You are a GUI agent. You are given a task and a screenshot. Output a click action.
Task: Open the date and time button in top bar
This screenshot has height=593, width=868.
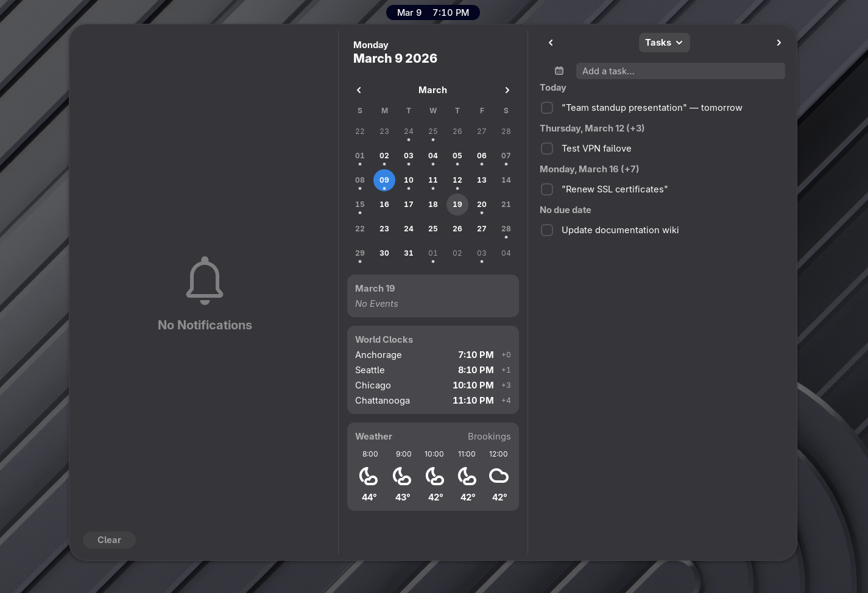tap(433, 13)
